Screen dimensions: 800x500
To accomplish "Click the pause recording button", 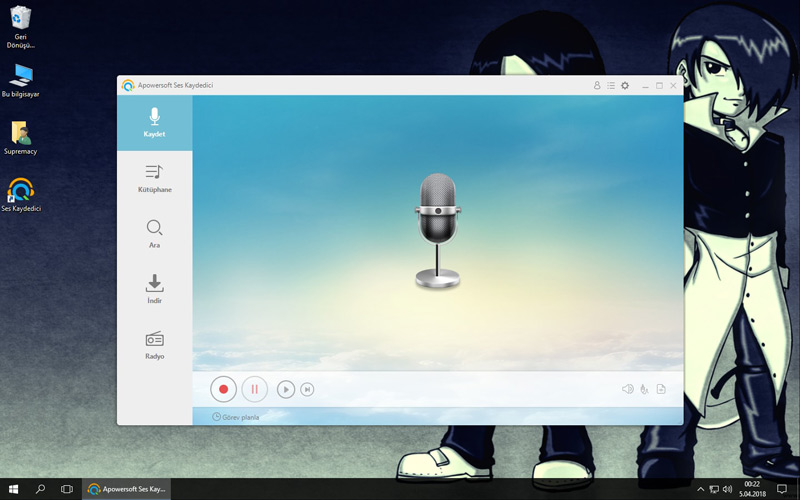I will [x=254, y=389].
